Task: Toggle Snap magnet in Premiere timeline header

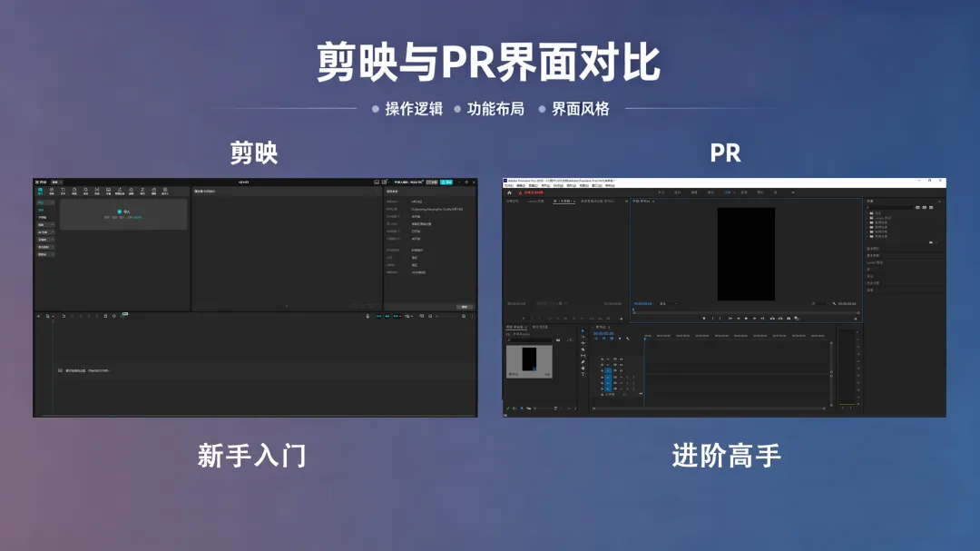Action: (604, 339)
